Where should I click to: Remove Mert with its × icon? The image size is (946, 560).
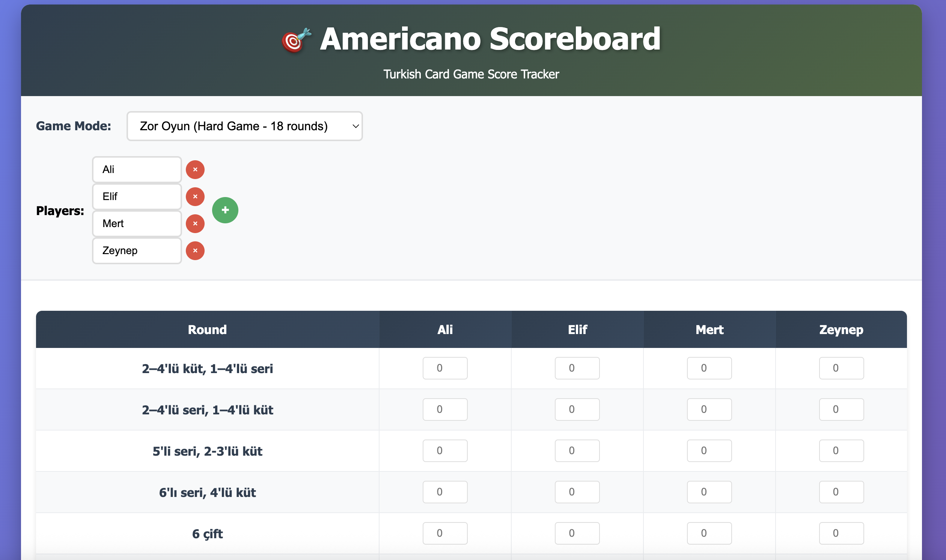click(195, 223)
